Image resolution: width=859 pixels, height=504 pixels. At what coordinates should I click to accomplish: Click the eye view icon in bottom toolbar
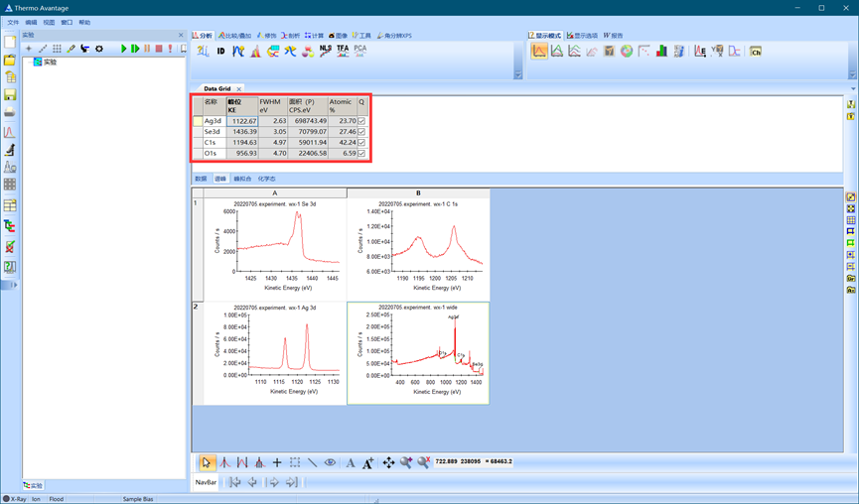click(x=330, y=462)
